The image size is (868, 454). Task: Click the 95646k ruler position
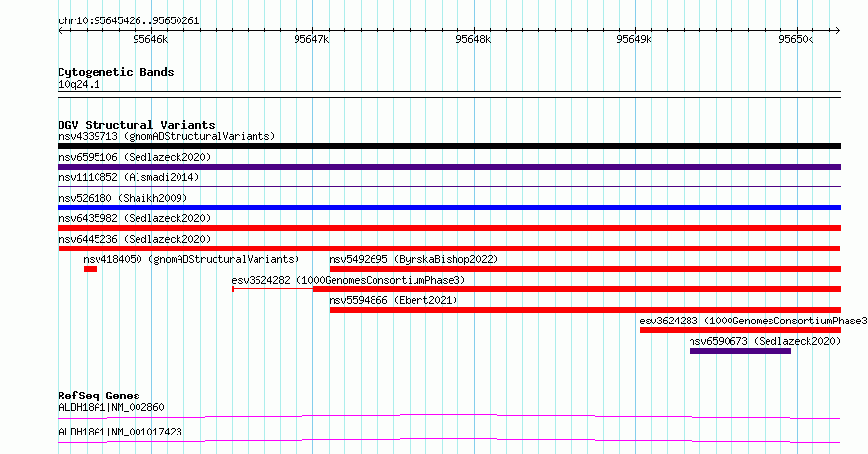pyautogui.click(x=150, y=39)
